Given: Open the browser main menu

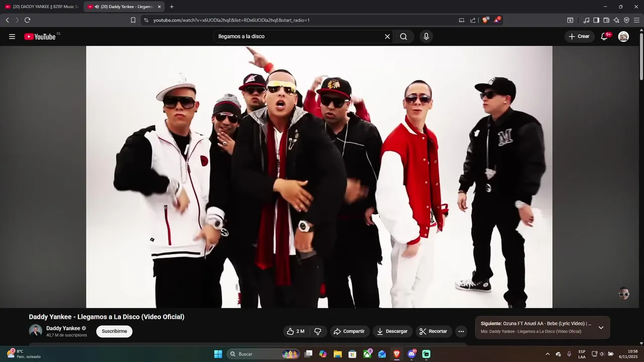Looking at the screenshot, I should pos(636,20).
